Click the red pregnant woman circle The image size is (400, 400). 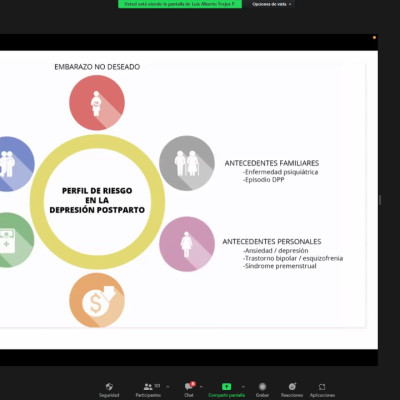click(x=97, y=103)
